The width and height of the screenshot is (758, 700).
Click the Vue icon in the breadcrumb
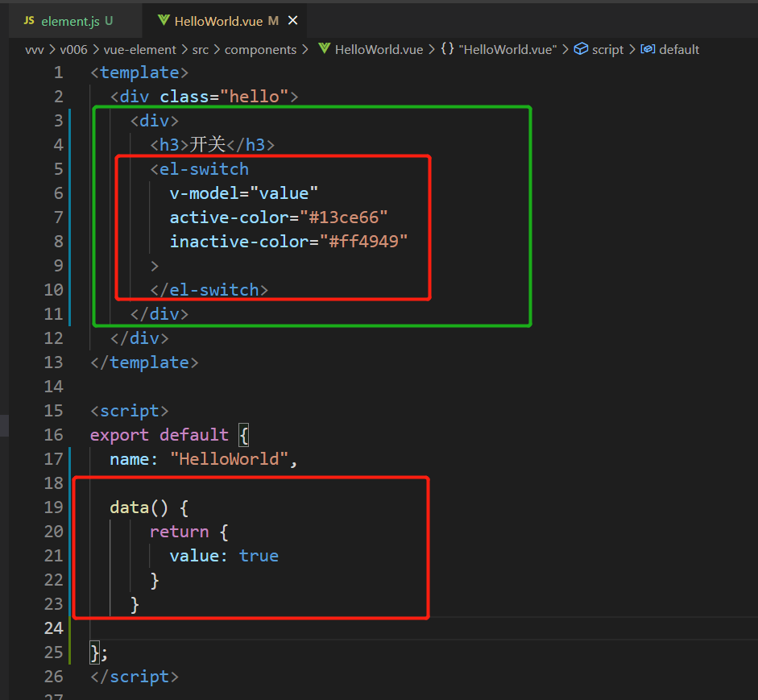325,49
